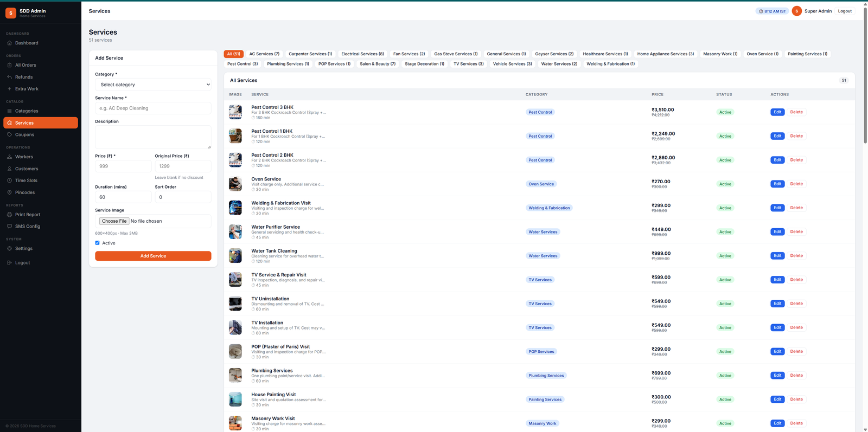This screenshot has width=868, height=432.
Task: Focus the Service Name input field
Action: click(x=154, y=108)
